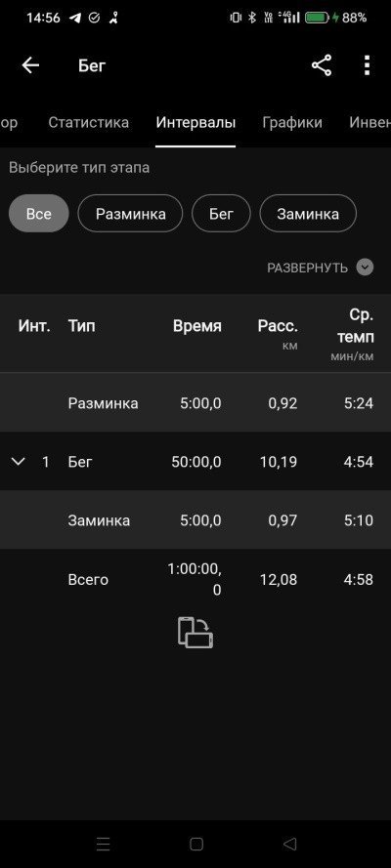
Task: Tap the recent apps menu icon
Action: [103, 844]
